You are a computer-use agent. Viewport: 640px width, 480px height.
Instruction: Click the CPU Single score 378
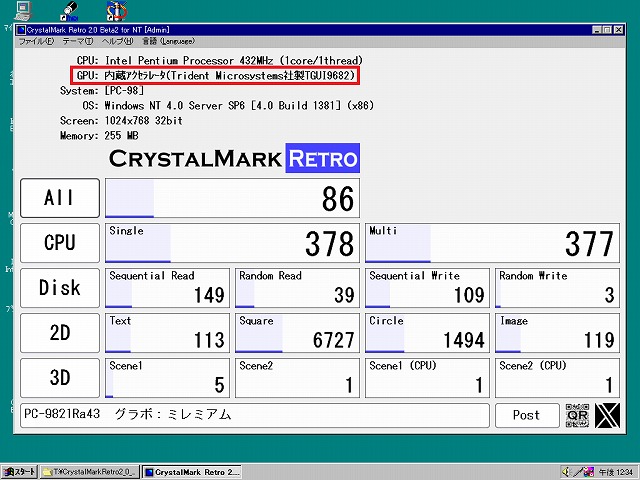pos(329,244)
